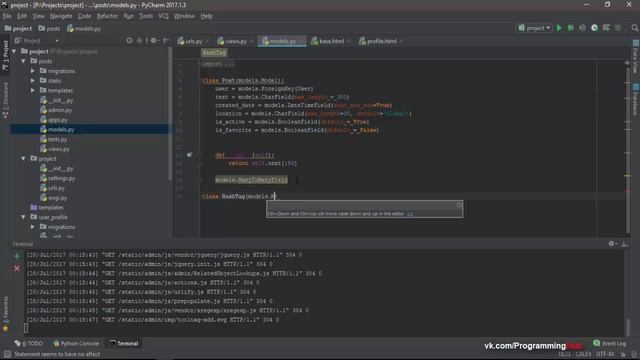The image size is (640, 360).
Task: Open the Tools menu
Action: pos(146,16)
